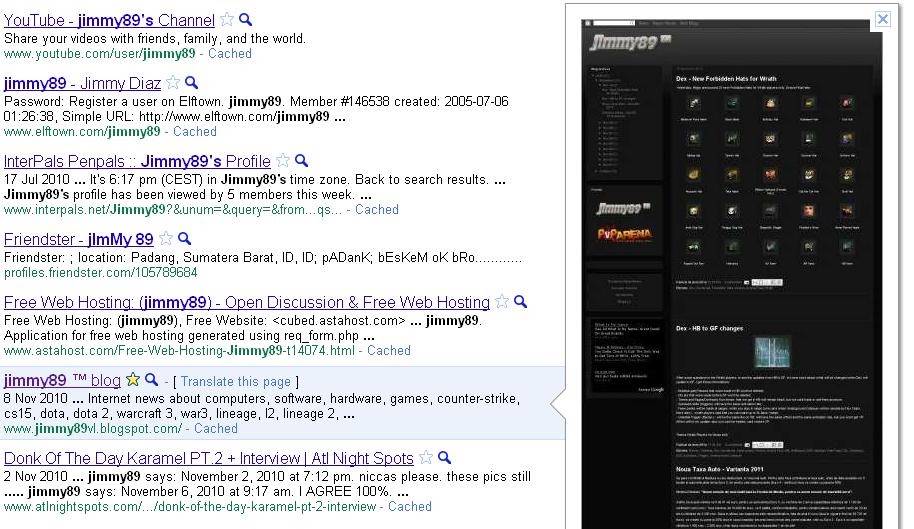Open preview magnifier for Donk Of The Day

pyautogui.click(x=445, y=457)
